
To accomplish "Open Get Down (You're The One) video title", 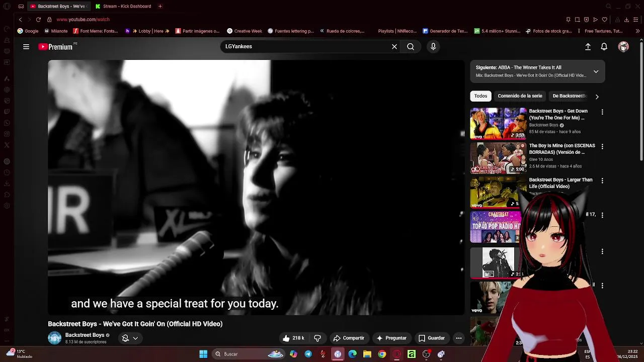I will pos(558,114).
